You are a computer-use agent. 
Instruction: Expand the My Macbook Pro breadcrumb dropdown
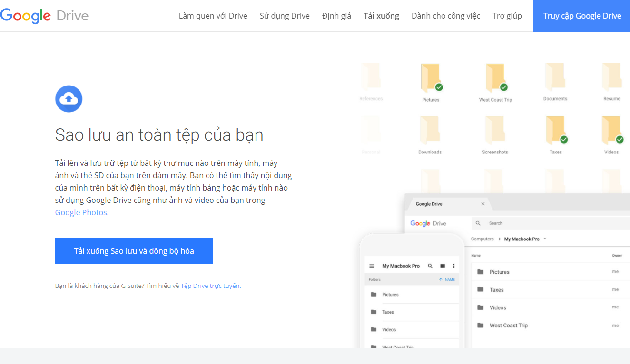pos(544,239)
